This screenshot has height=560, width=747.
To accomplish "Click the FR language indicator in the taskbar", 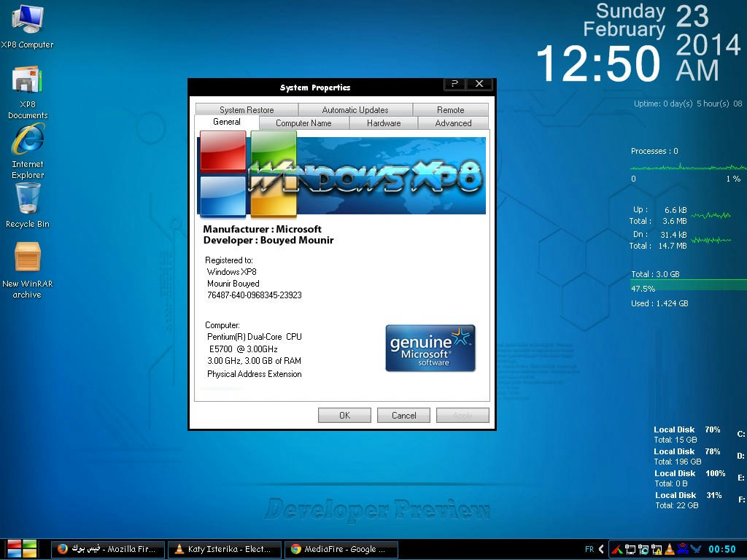I will coord(589,549).
